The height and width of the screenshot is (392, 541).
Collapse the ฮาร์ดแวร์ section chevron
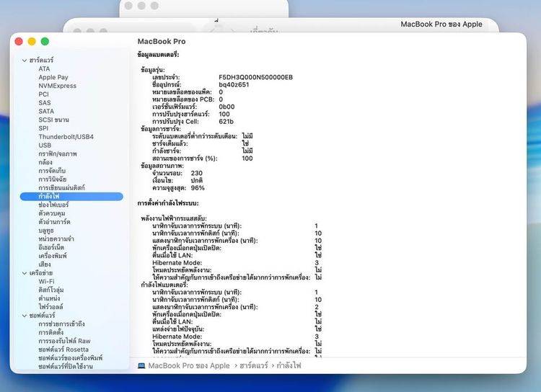tap(24, 61)
